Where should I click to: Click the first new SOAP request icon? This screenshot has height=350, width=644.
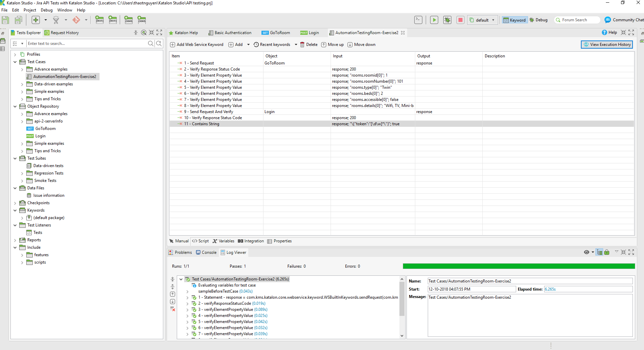pos(129,20)
